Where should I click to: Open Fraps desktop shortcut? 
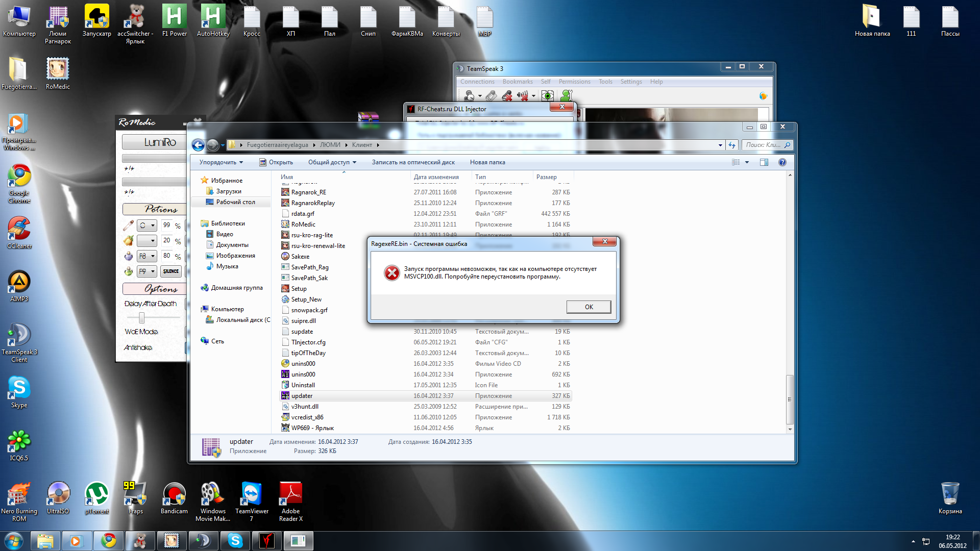tap(135, 498)
